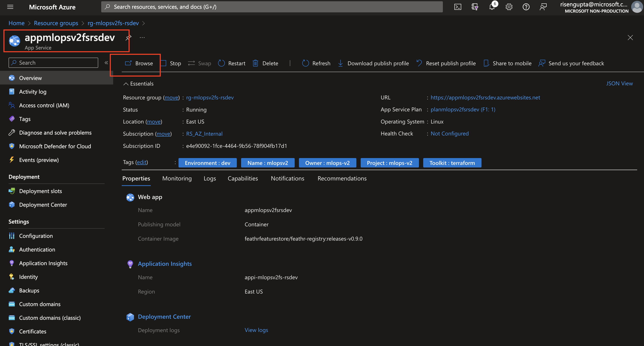Open the Help question mark icon
Viewport: 644px width, 346px height.
(526, 7)
